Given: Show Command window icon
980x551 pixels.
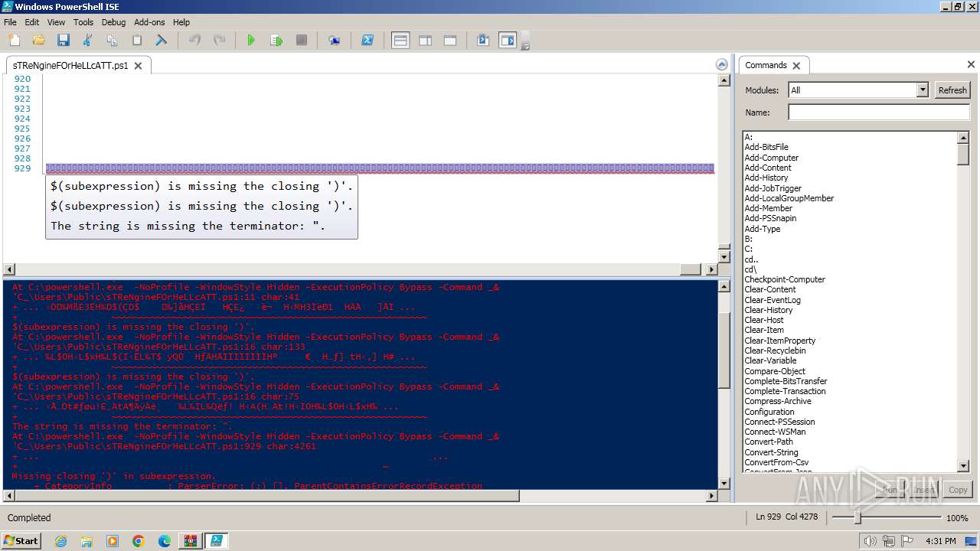Looking at the screenshot, I should point(483,40).
